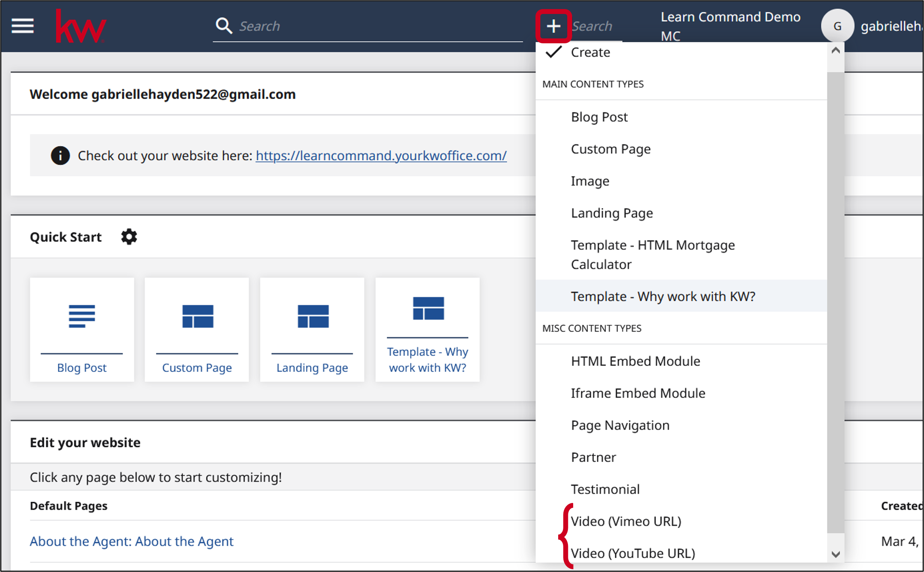Choose Blog Post from Create menu
Screen dimensions: 924x572
point(681,117)
